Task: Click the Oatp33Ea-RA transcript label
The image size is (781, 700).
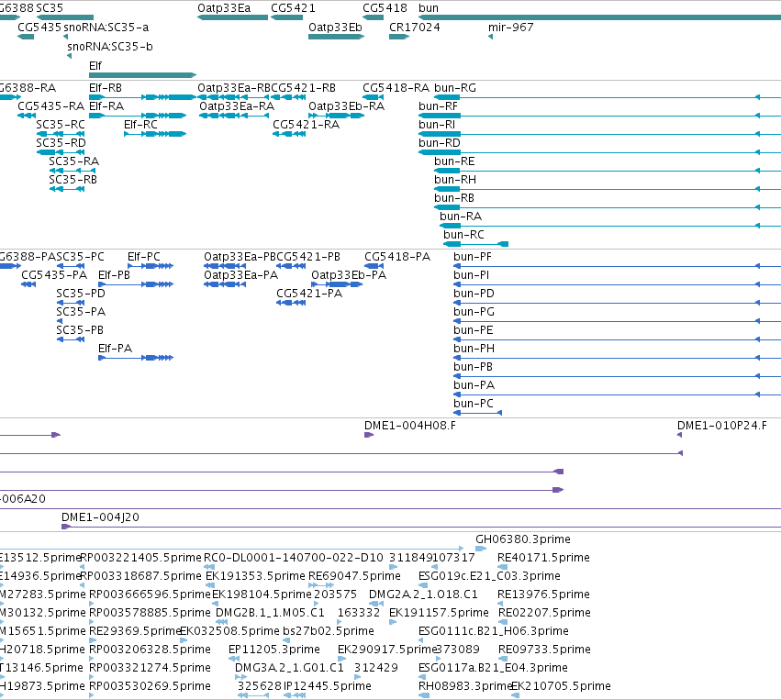Action: 237,106
